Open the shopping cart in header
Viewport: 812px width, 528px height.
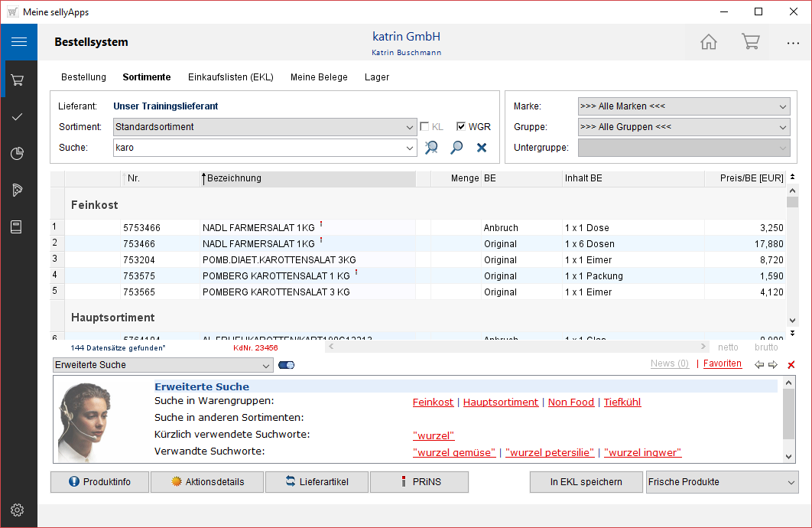pyautogui.click(x=750, y=42)
